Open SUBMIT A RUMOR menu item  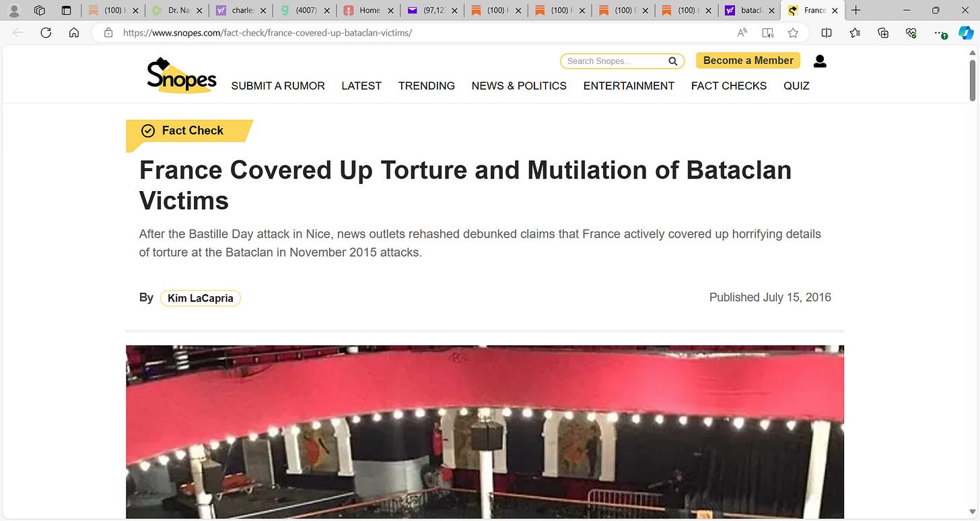point(278,85)
